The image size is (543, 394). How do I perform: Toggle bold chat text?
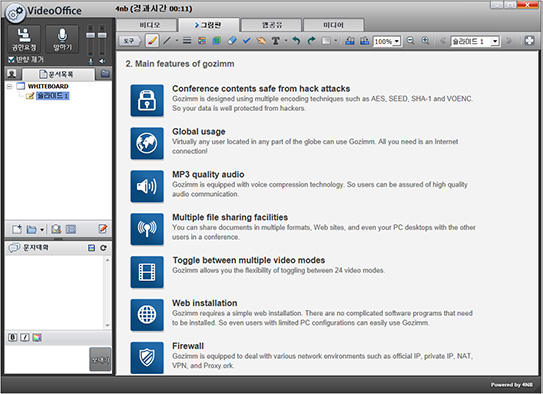click(12, 337)
